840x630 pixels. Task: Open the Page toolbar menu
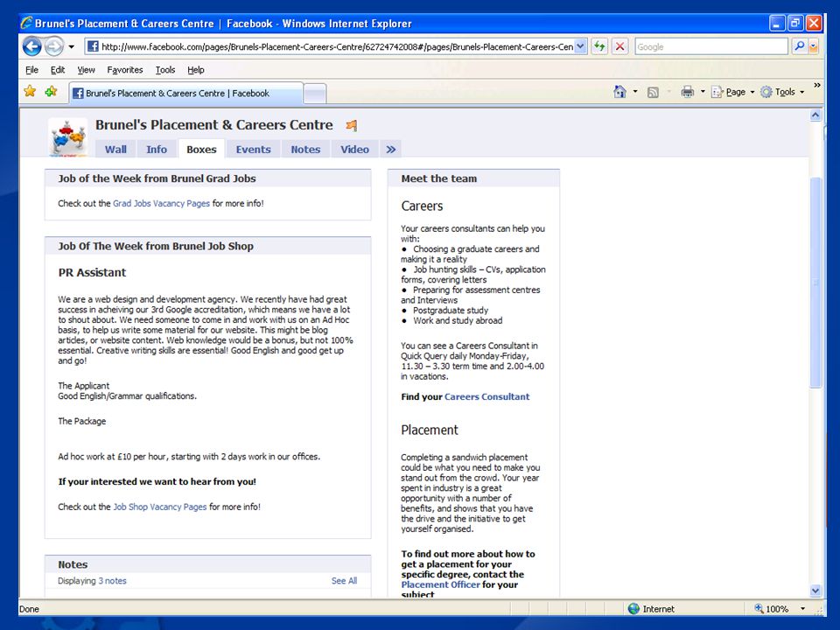pos(732,92)
